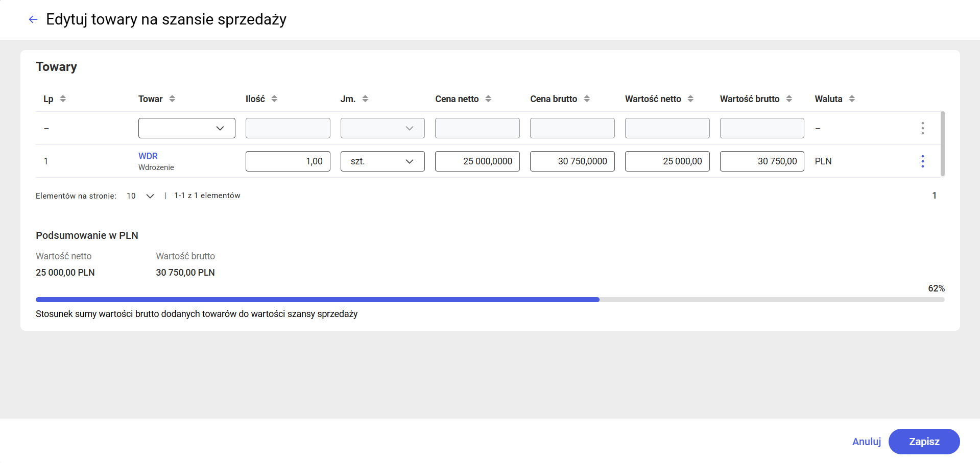Click the PLN currency in the WDR row
The width and height of the screenshot is (980, 463).
pyautogui.click(x=823, y=161)
